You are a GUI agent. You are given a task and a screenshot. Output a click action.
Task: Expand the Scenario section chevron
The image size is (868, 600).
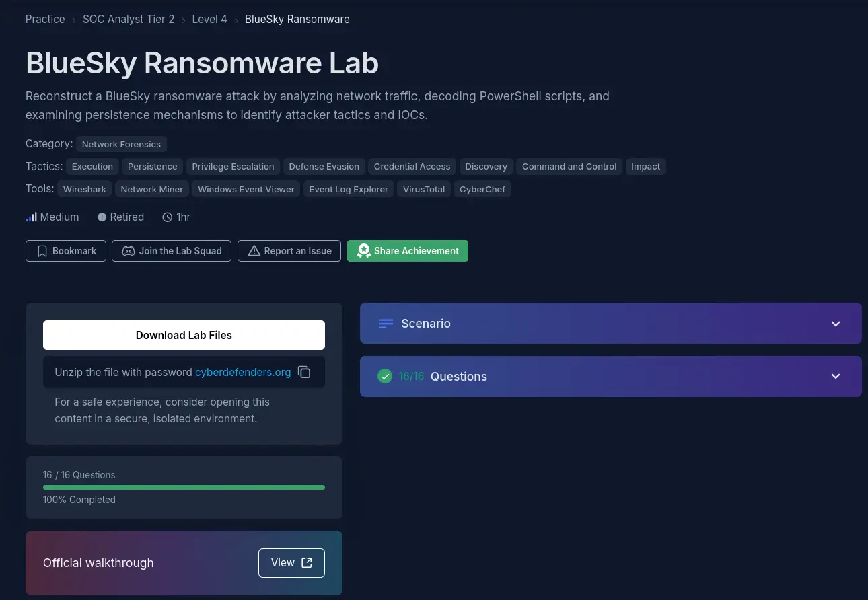(x=836, y=324)
